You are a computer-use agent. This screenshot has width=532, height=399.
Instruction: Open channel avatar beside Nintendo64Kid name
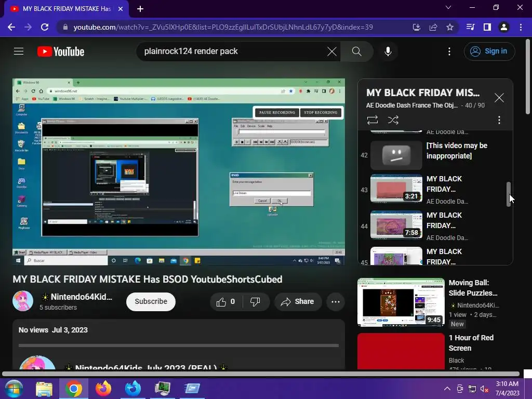23,301
